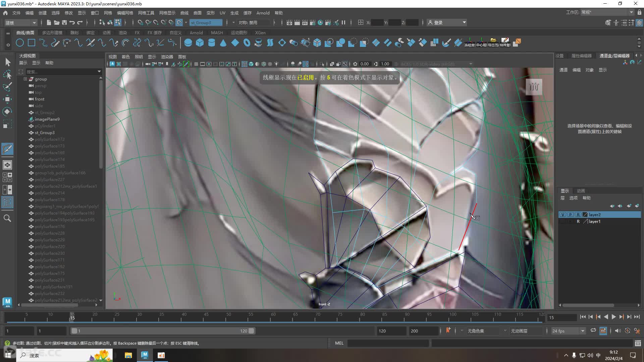Activate the Lasso select tool

7,74
